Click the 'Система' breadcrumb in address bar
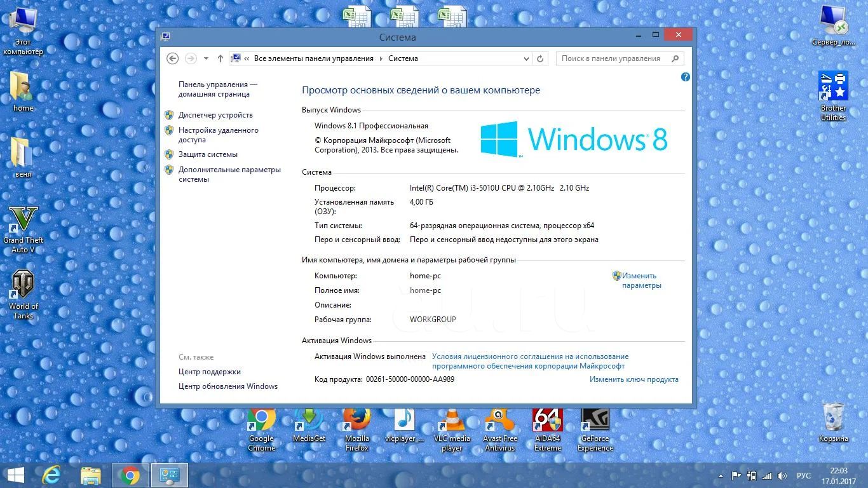The height and width of the screenshot is (488, 868). click(x=403, y=58)
